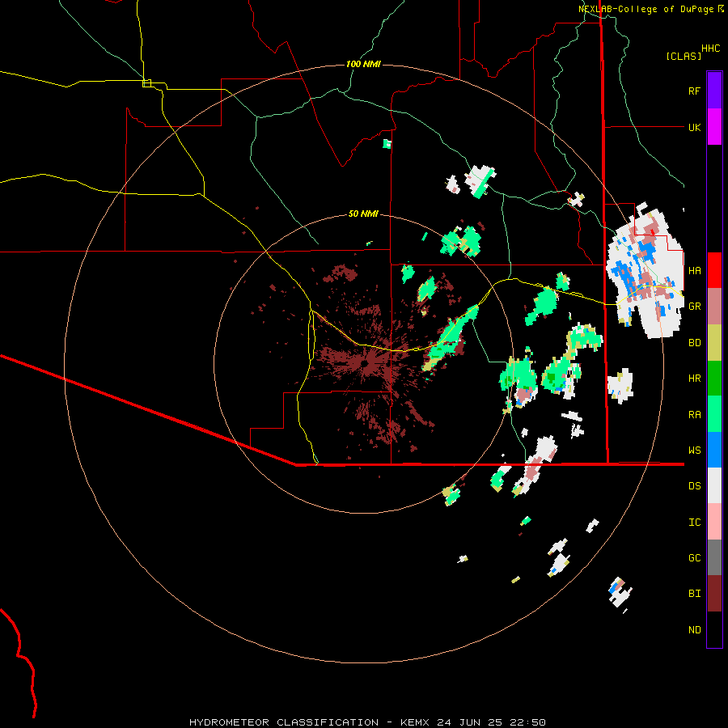Click the DS legend label
The image size is (728, 728).
pyautogui.click(x=694, y=485)
